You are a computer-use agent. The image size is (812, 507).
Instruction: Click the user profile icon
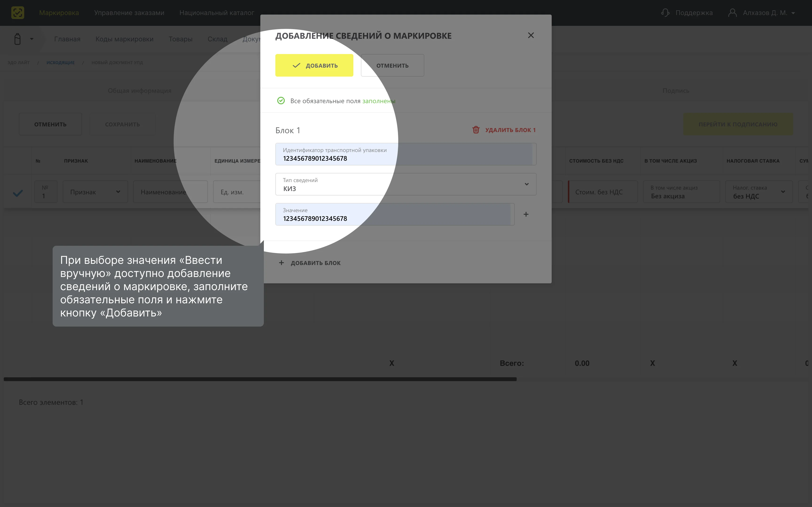(732, 13)
